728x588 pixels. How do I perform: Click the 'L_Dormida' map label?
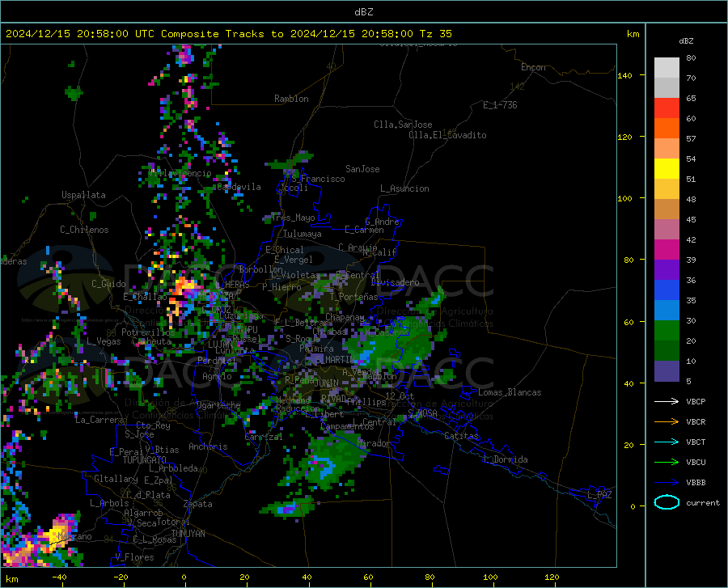(x=506, y=459)
